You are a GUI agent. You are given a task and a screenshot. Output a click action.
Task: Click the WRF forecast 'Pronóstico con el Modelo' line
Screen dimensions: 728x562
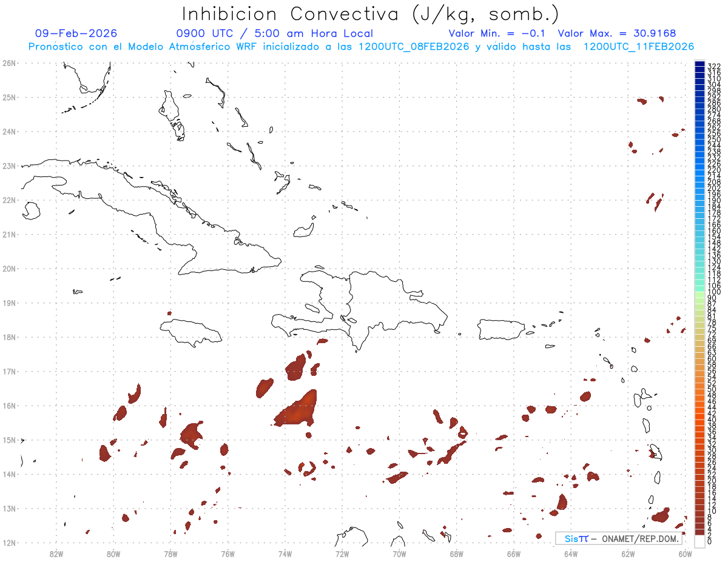tap(361, 47)
